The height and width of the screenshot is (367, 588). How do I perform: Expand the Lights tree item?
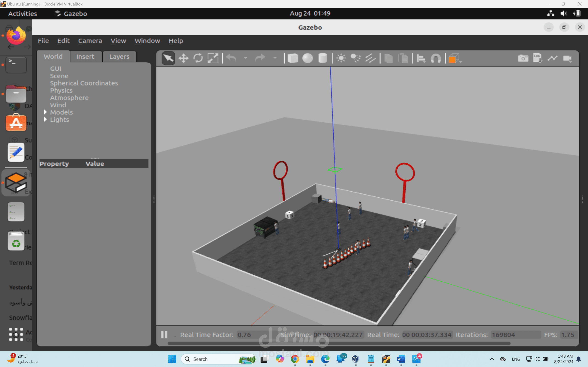tap(45, 119)
